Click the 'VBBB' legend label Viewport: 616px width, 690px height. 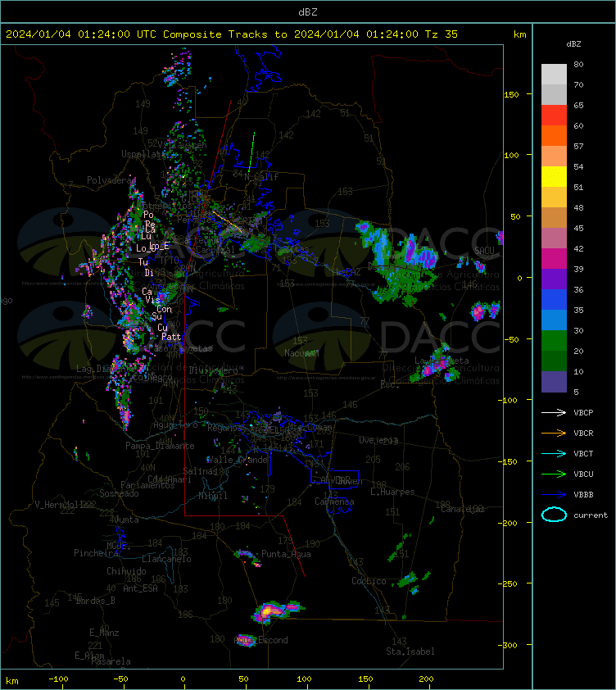(583, 495)
